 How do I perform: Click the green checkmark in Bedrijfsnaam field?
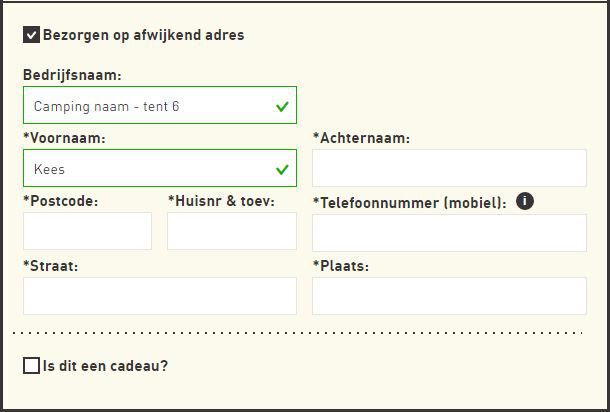pos(282,106)
